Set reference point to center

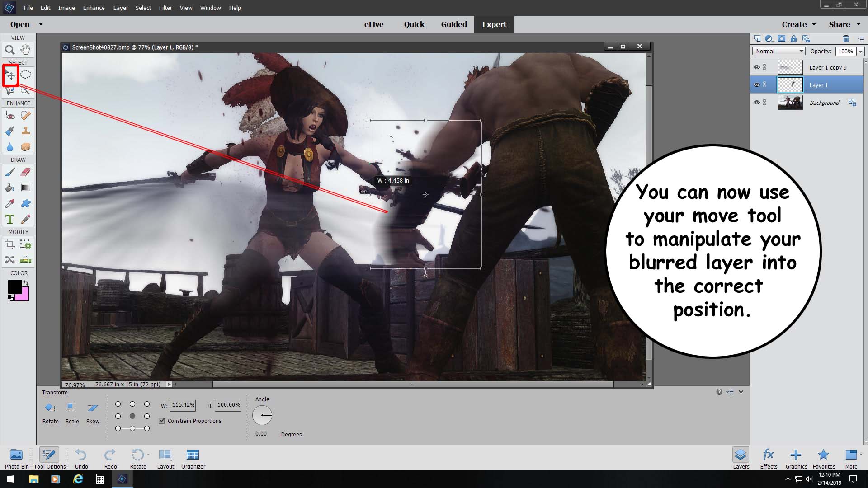pos(132,416)
